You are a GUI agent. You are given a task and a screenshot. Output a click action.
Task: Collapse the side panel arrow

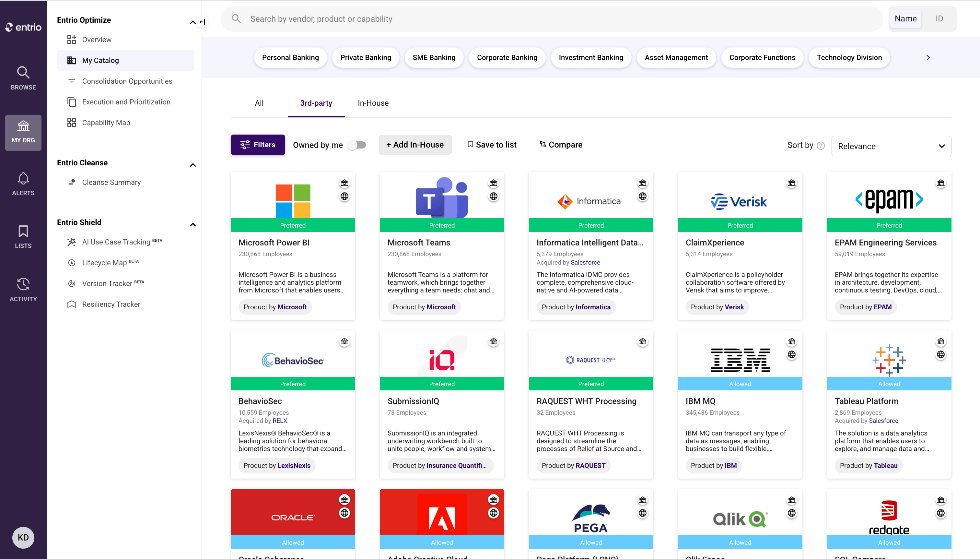[202, 22]
